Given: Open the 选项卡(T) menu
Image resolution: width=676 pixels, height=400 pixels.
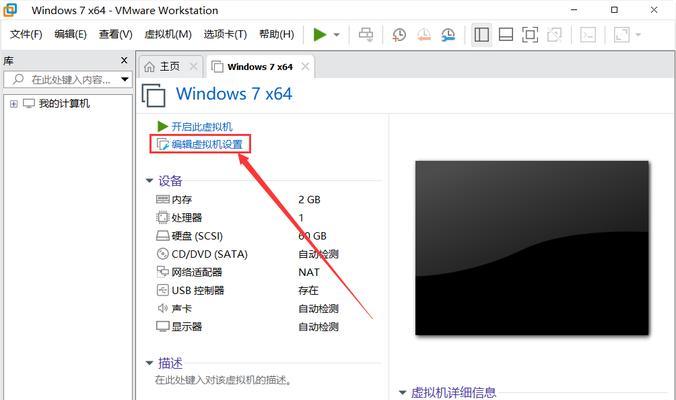Looking at the screenshot, I should pyautogui.click(x=225, y=34).
